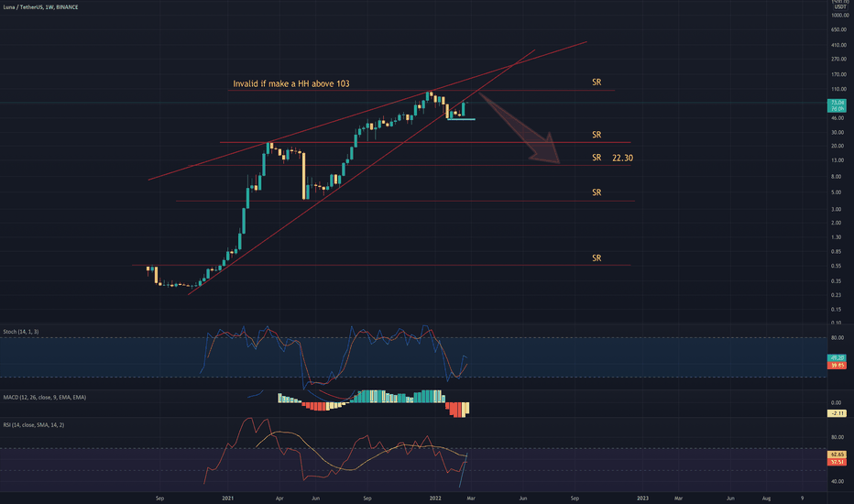
Task: Click the 1000.00 price scale label
Action: 840,16
